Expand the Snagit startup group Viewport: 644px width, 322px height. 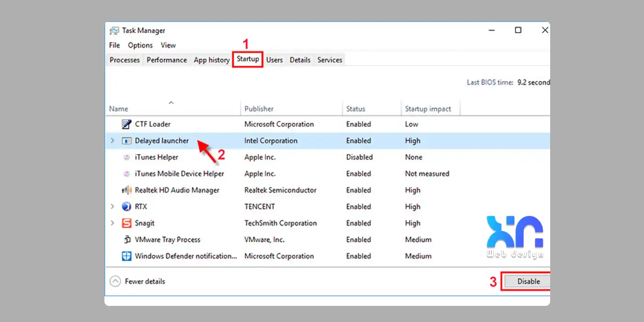tap(113, 223)
